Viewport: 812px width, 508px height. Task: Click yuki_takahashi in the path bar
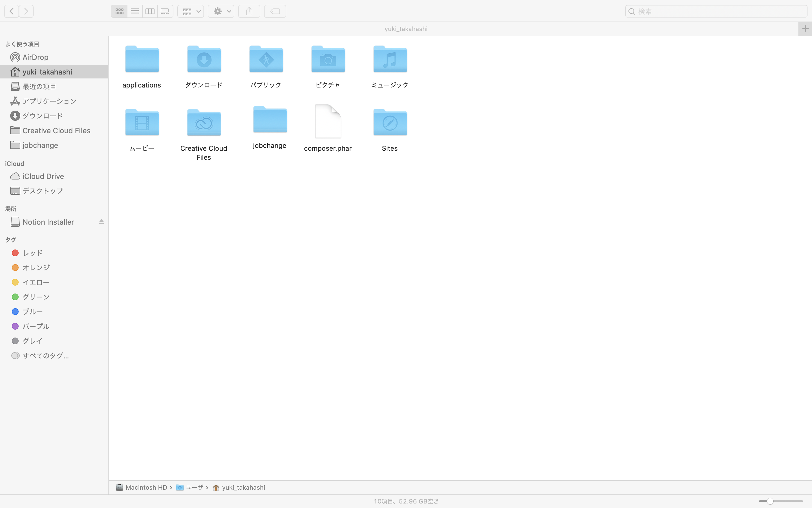click(x=239, y=487)
